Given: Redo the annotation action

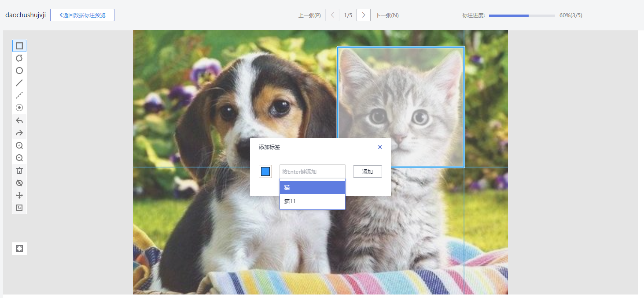Looking at the screenshot, I should 19,133.
